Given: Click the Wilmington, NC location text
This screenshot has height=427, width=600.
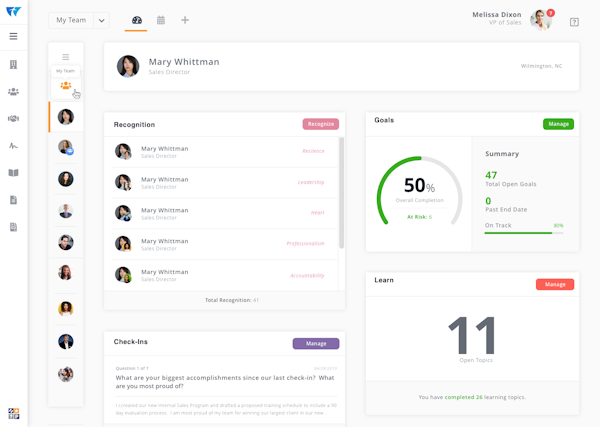Looking at the screenshot, I should [541, 66].
